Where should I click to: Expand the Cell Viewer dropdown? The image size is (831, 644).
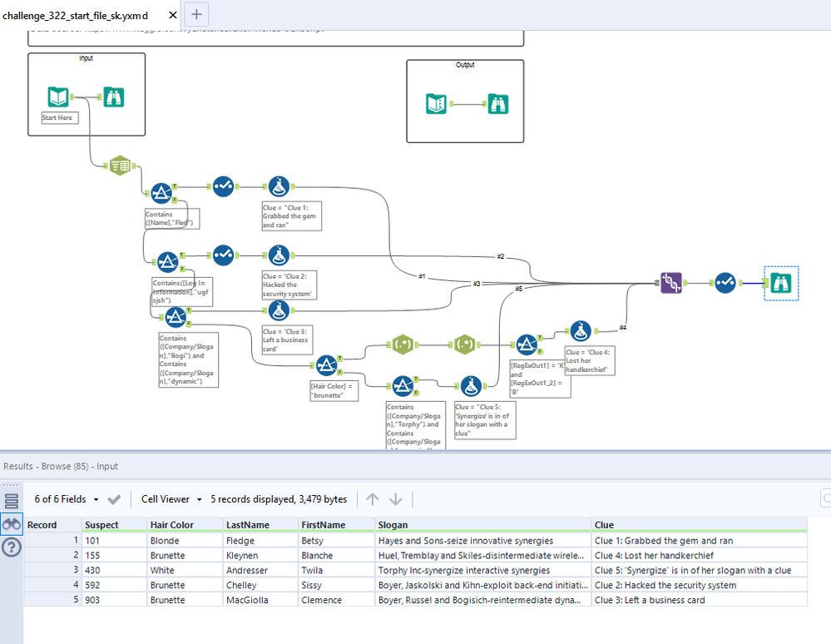click(x=171, y=499)
